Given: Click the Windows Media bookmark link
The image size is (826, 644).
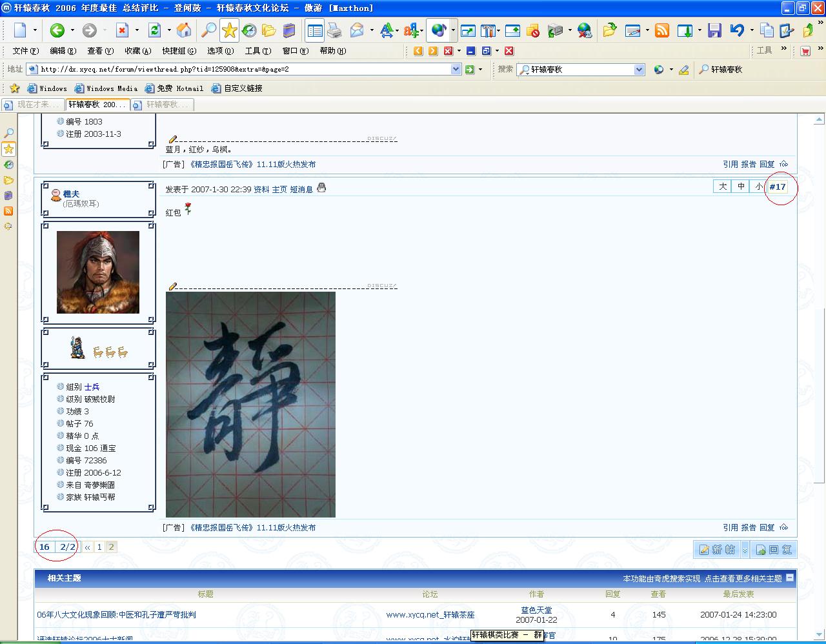Looking at the screenshot, I should tap(106, 88).
